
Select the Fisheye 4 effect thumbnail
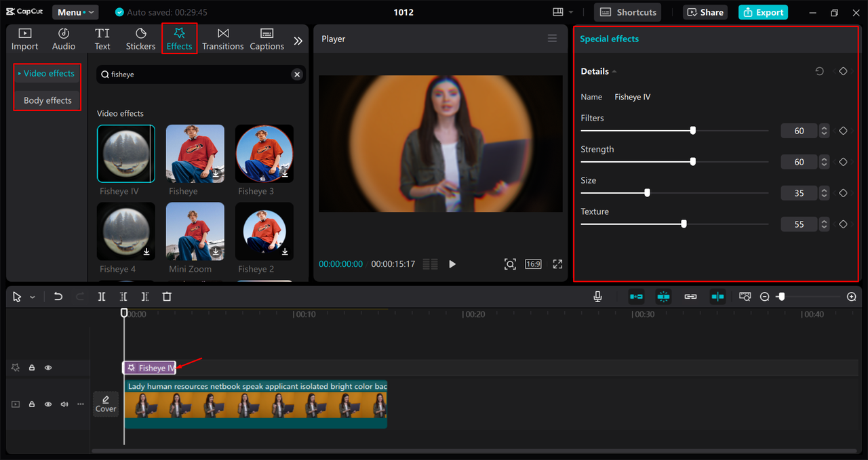(x=126, y=232)
